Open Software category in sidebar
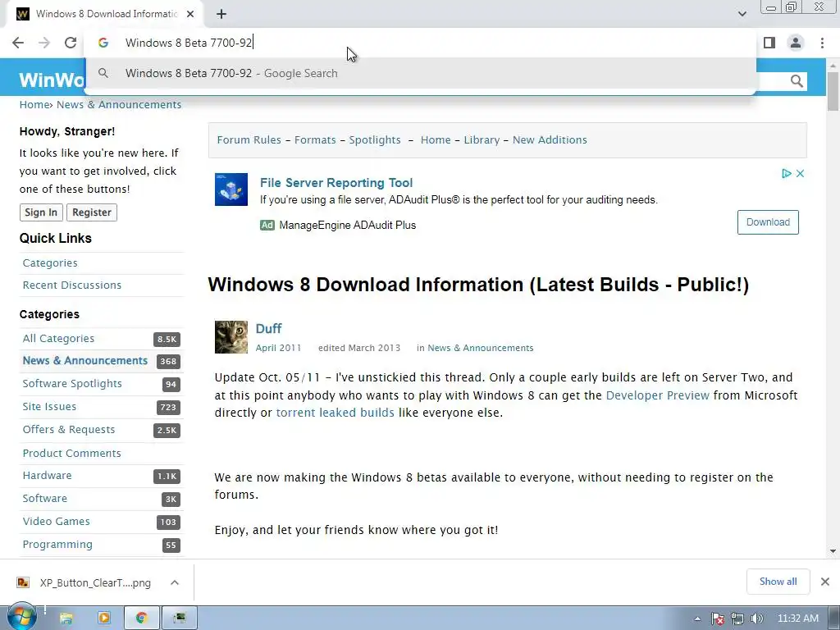840x630 pixels. coord(44,498)
